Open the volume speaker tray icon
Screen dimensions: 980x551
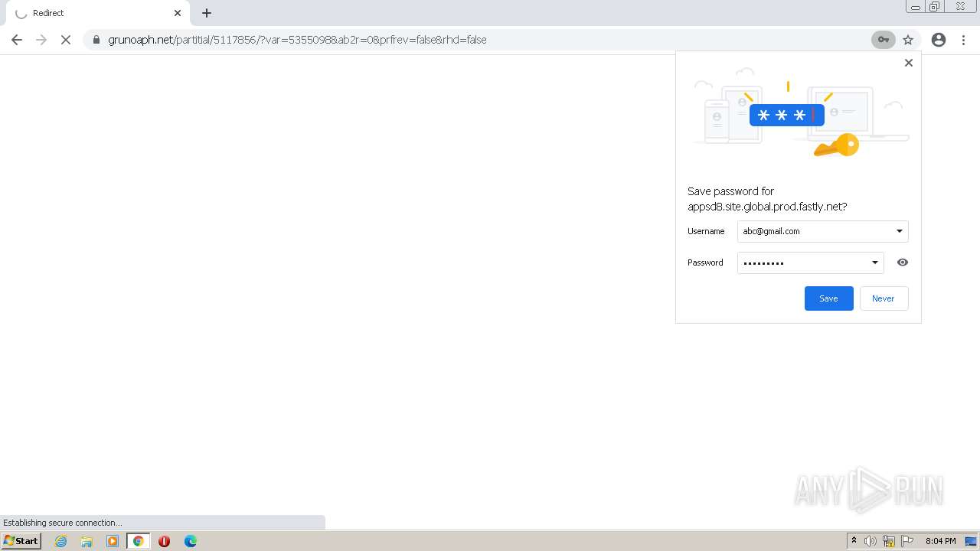[x=871, y=541]
